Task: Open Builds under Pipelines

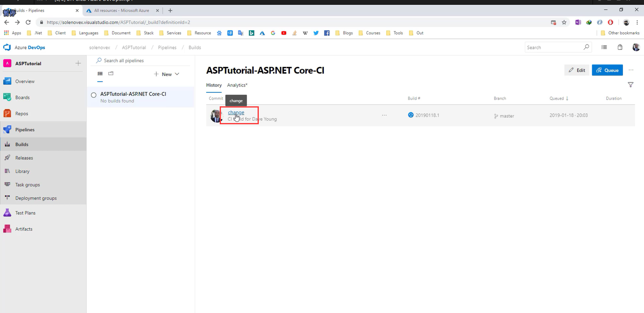Action: (x=22, y=144)
